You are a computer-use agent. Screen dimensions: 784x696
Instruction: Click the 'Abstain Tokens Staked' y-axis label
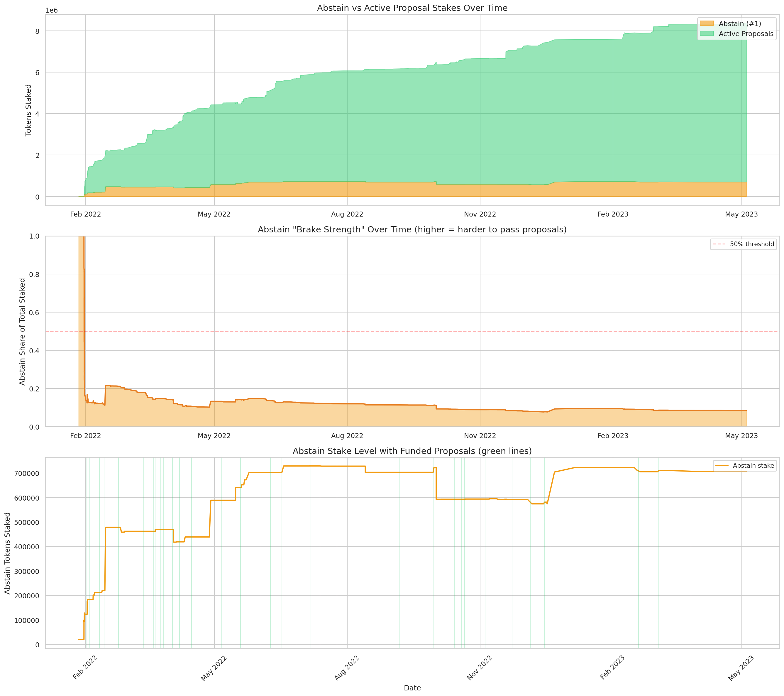point(7,553)
